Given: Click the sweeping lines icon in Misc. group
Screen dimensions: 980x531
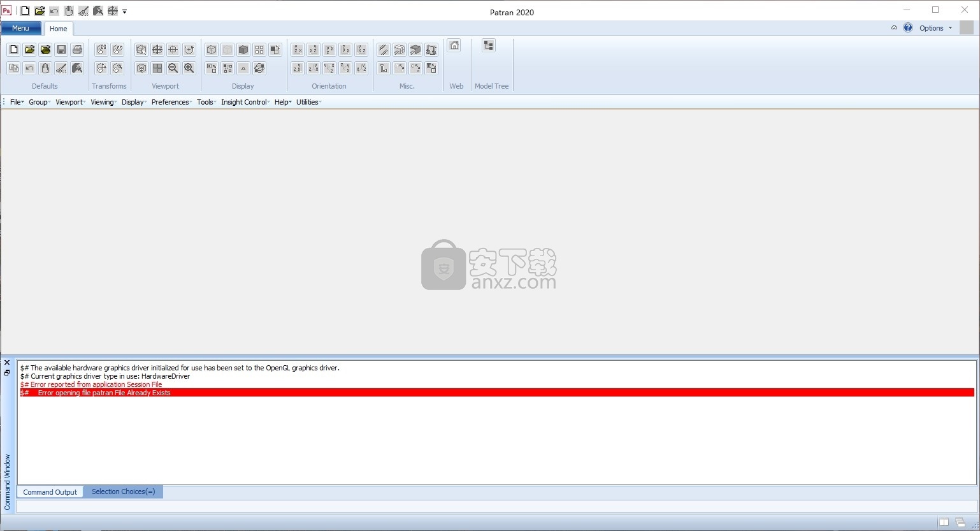Looking at the screenshot, I should [x=384, y=50].
